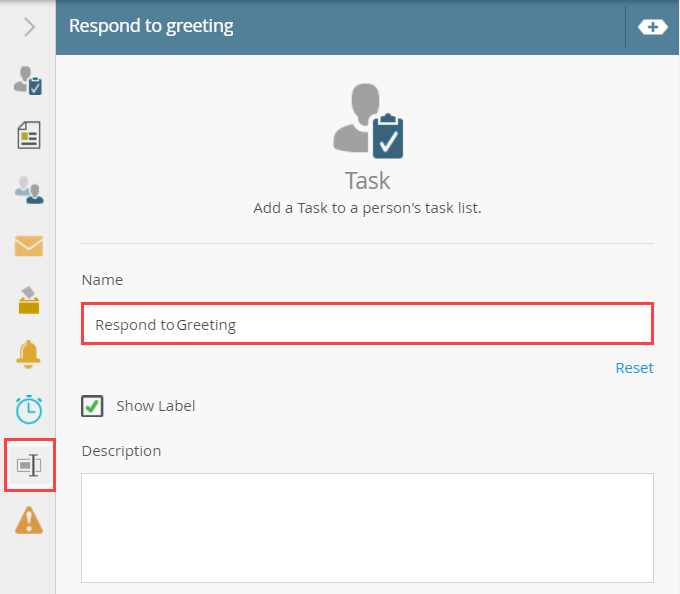Click inside the Description text area
This screenshot has width=680, height=594.
(x=367, y=527)
